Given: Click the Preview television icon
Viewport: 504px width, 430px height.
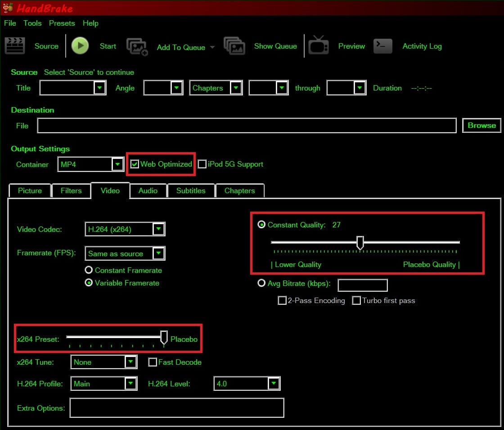Looking at the screenshot, I should coord(319,45).
